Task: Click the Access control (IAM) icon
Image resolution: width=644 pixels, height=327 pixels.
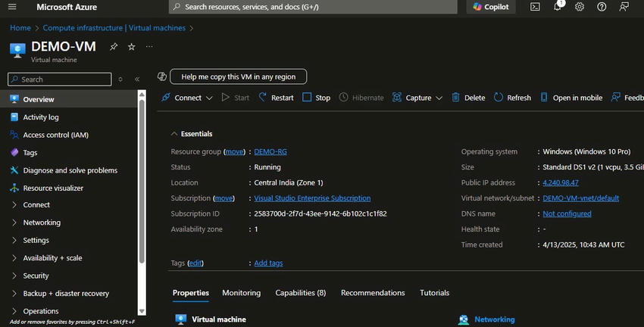Action: pyautogui.click(x=14, y=135)
